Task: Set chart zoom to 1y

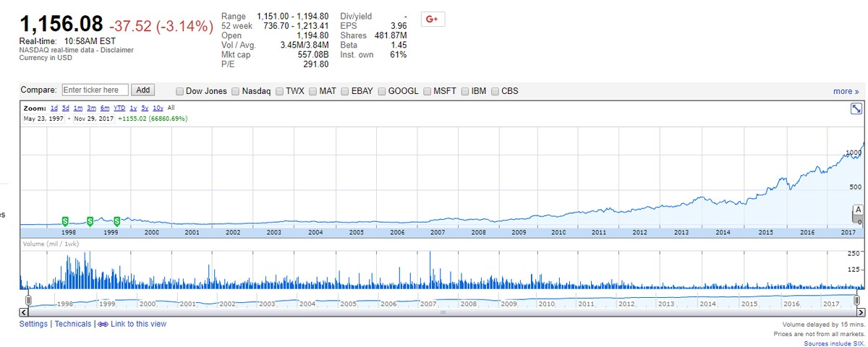Action: coord(133,108)
